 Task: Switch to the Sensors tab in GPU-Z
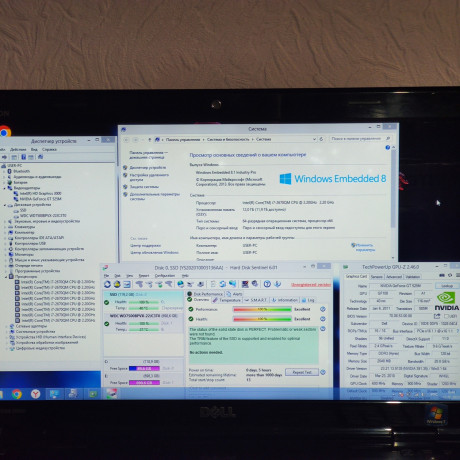point(377,277)
